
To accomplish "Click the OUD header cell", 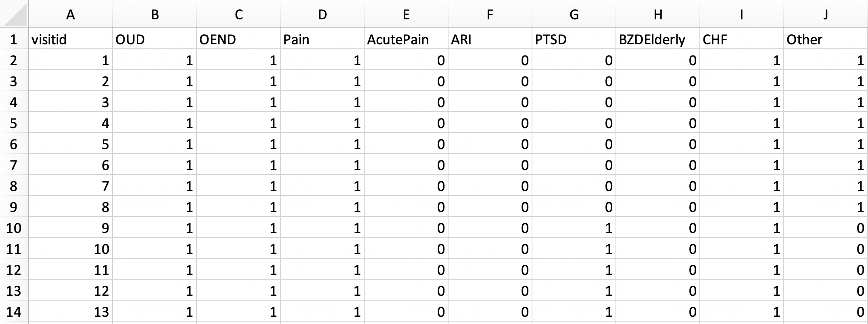I will pos(154,39).
